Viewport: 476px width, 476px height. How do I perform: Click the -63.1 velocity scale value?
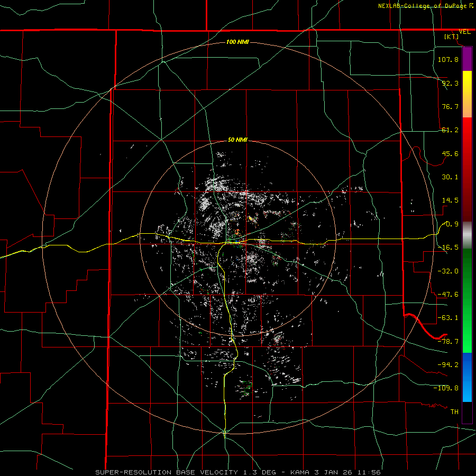pos(448,318)
